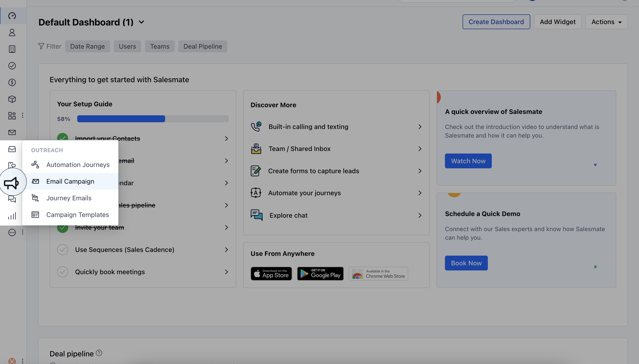Click the help lifebuoy icon at sidebar bottom

[x=12, y=361]
